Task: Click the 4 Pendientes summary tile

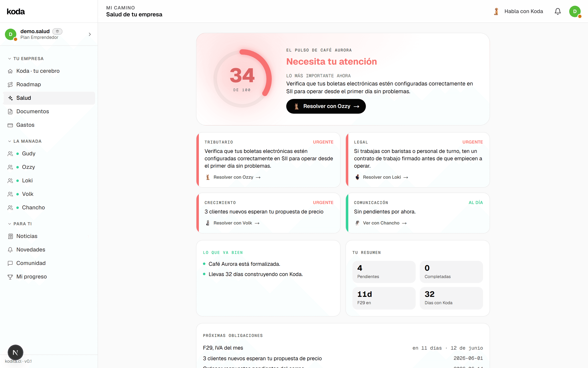Action: pos(384,272)
